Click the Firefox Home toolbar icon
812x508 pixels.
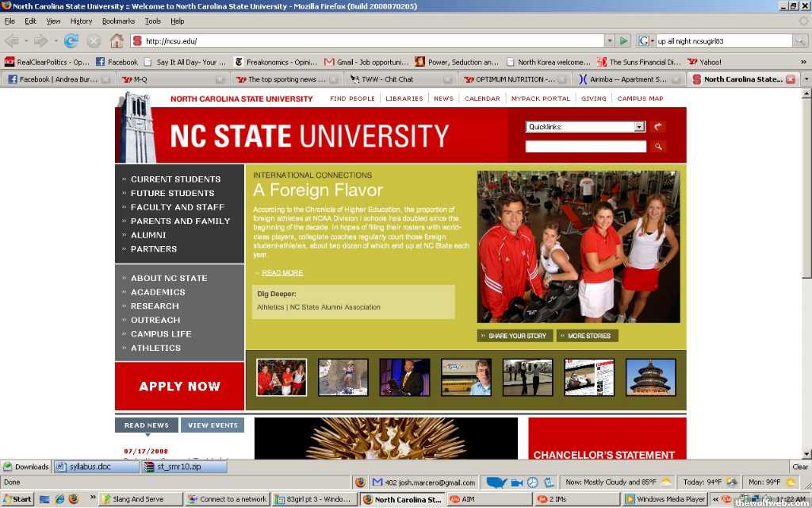click(117, 40)
